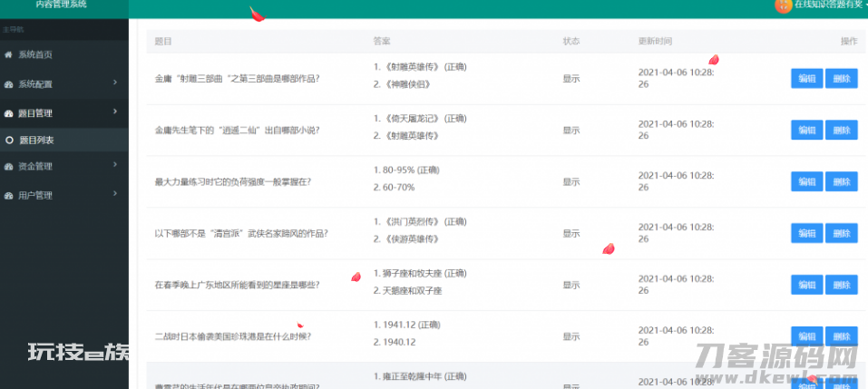This screenshot has width=868, height=389.
Task: Click question 最大力量练习时它的负荷强度一般掌握在?
Action: [233, 181]
